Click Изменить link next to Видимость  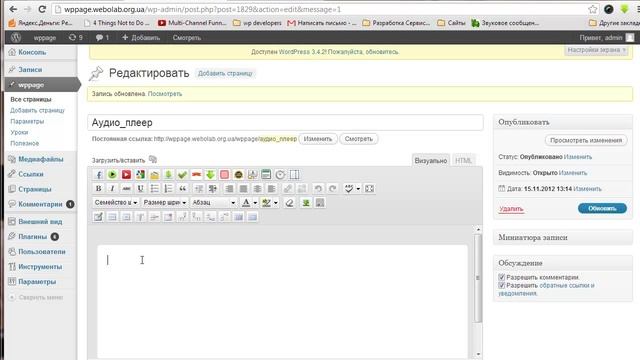pos(573,173)
